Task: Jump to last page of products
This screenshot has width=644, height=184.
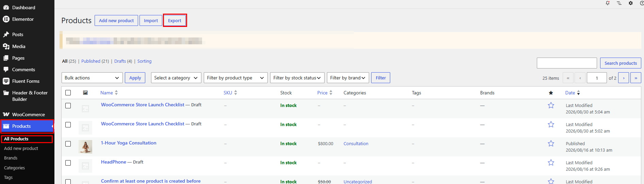Action: tap(636, 78)
